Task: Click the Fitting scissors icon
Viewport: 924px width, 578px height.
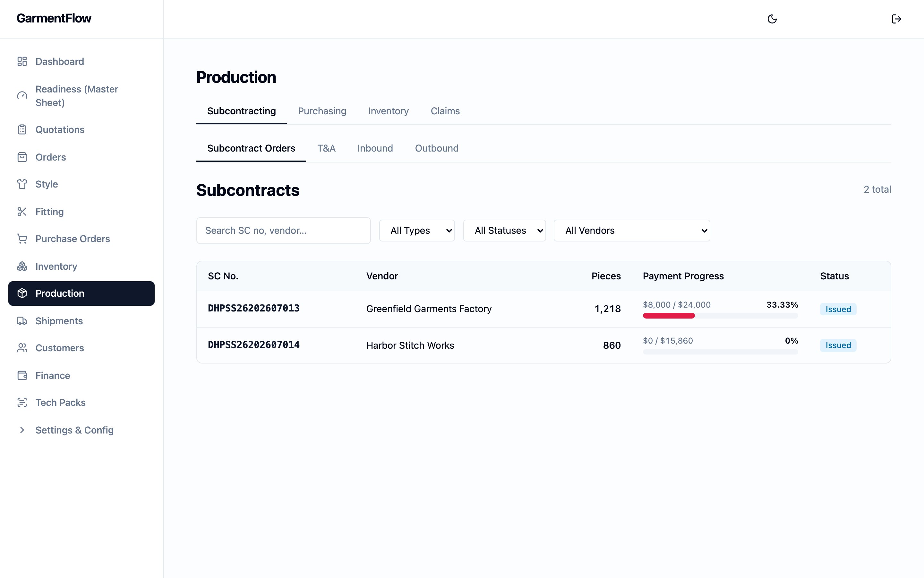Action: (x=22, y=212)
